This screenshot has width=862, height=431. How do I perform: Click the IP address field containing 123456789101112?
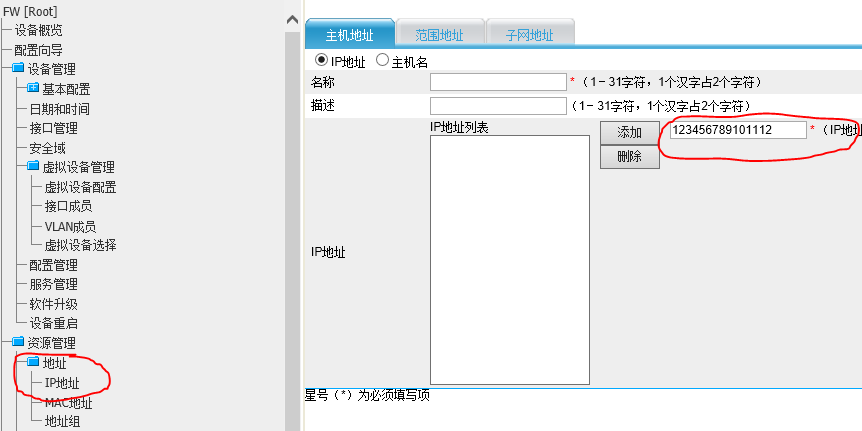[x=738, y=130]
